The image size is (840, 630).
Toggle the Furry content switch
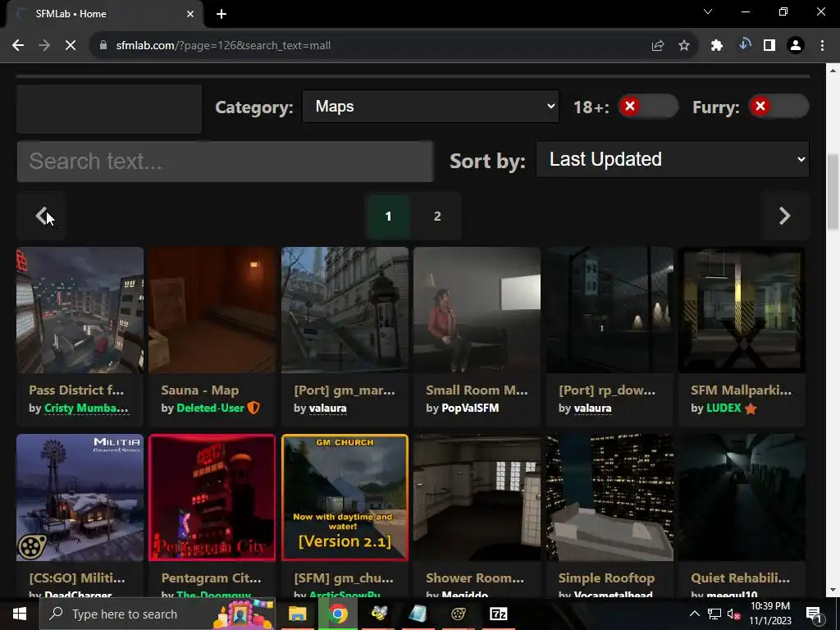778,106
